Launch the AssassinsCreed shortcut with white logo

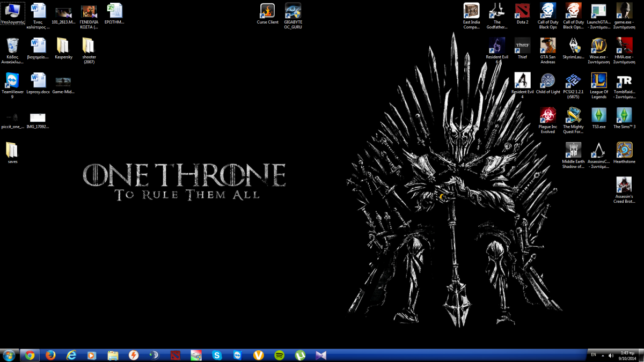(x=599, y=156)
